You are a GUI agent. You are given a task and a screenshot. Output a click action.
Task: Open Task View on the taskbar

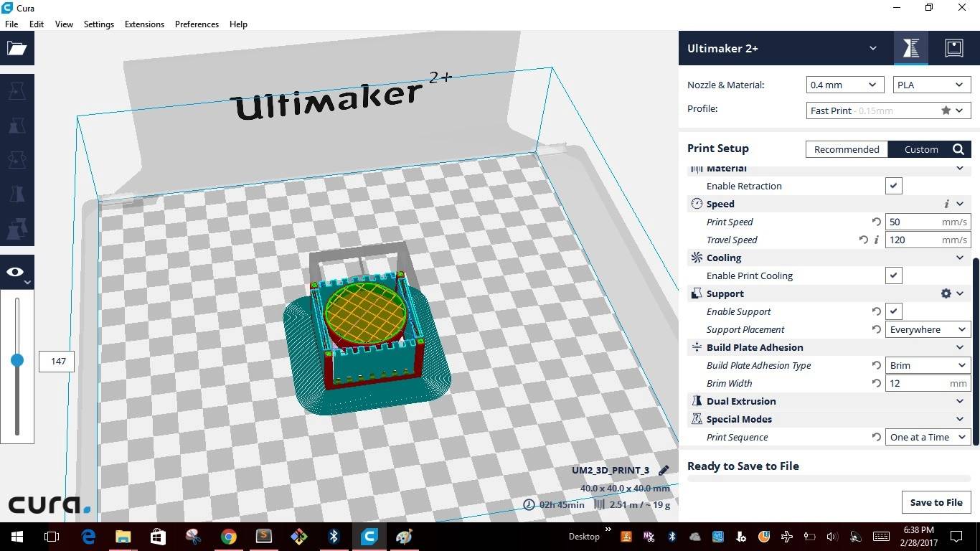click(x=52, y=537)
